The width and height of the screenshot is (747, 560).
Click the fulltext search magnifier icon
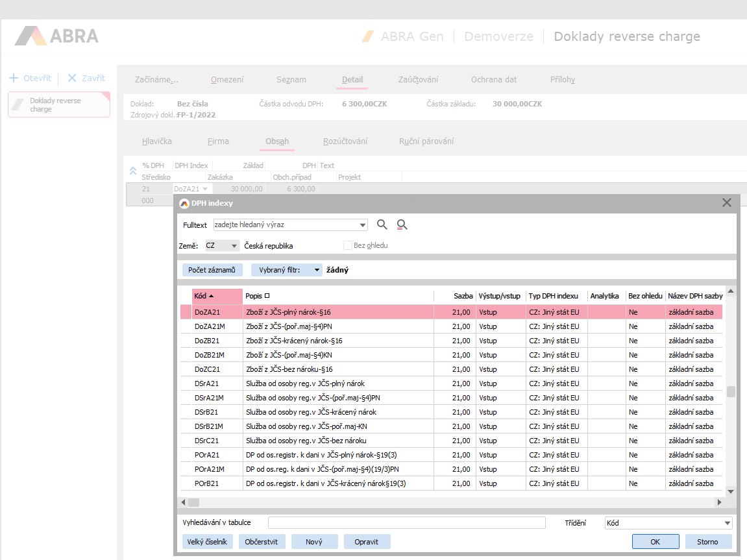[x=382, y=225]
